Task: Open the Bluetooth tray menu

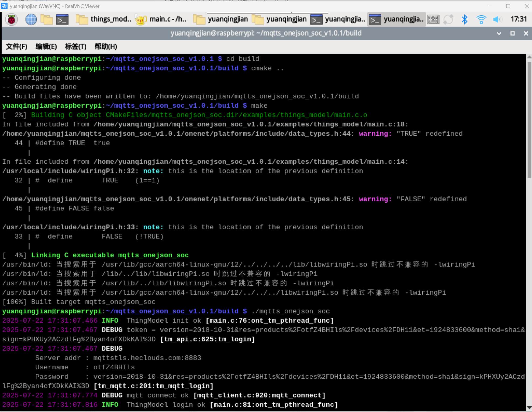Action: (x=464, y=19)
